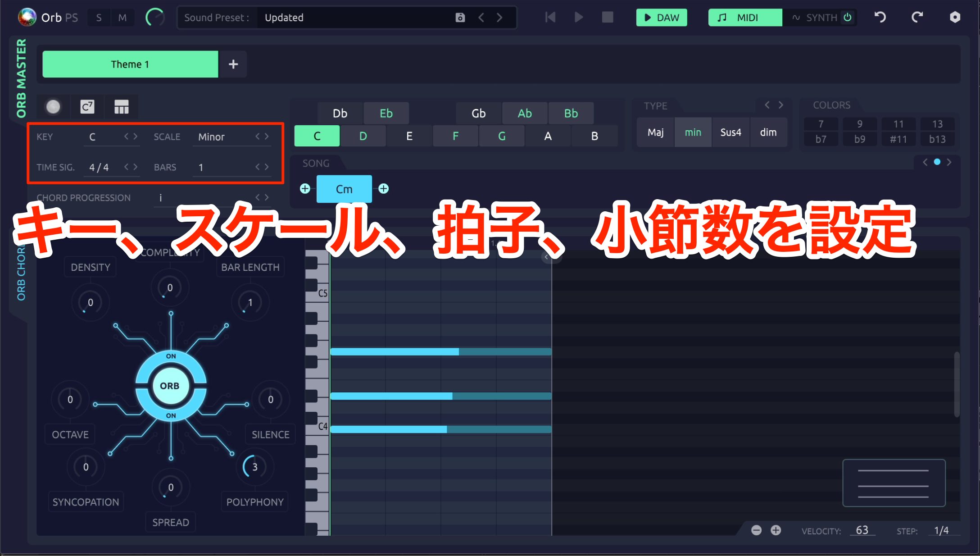
Task: Save the sound preset with disk icon
Action: click(460, 18)
